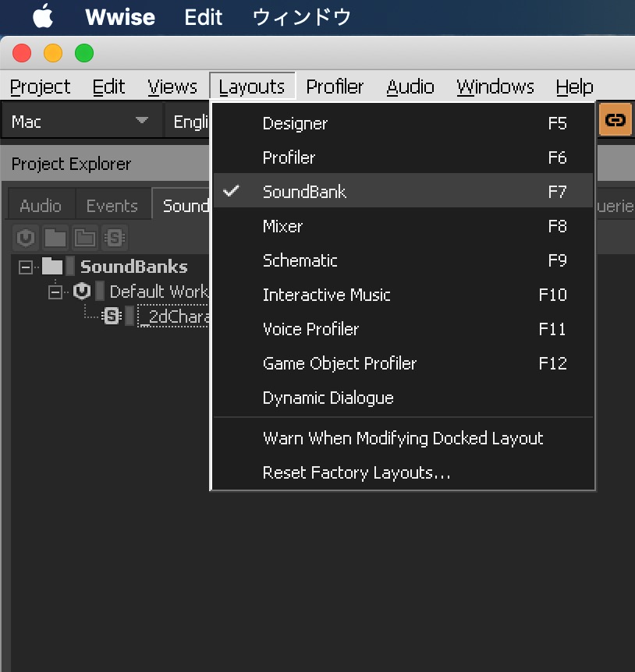Select the SoundBanks folder in the tree
Viewport: 635px width, 672px height.
pos(133,267)
